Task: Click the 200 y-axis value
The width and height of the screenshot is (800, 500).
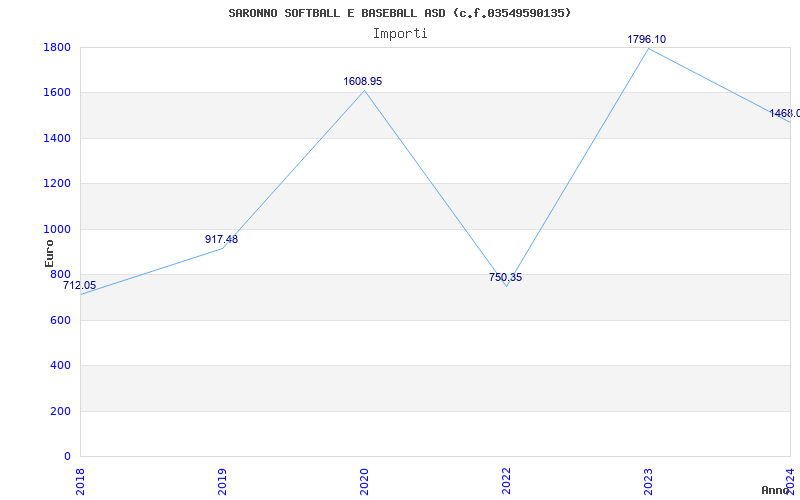Action: (60, 411)
